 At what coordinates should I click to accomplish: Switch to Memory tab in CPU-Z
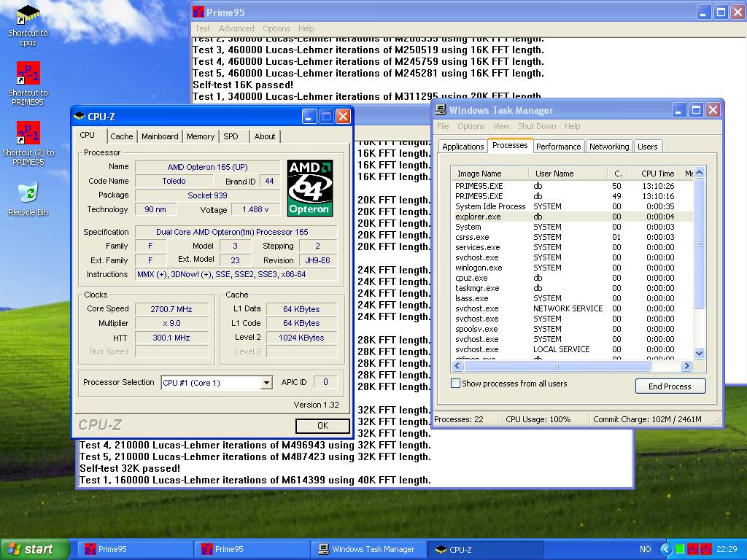click(x=200, y=136)
